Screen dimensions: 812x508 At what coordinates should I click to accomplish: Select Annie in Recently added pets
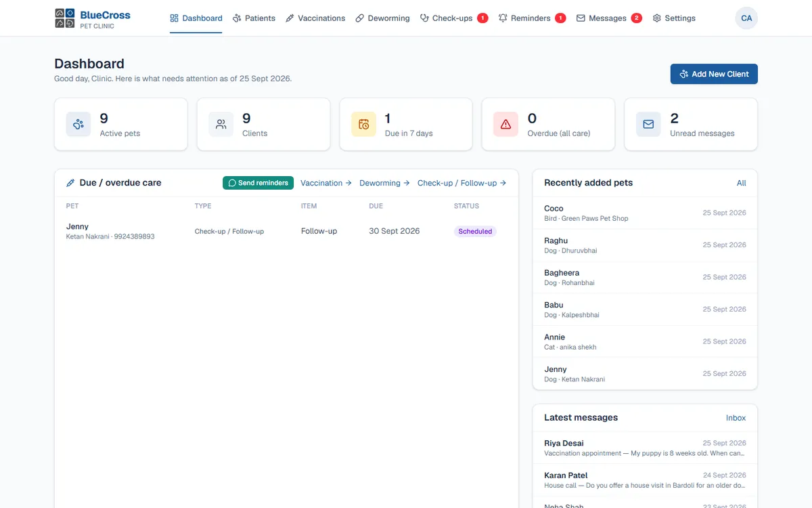[x=645, y=342]
